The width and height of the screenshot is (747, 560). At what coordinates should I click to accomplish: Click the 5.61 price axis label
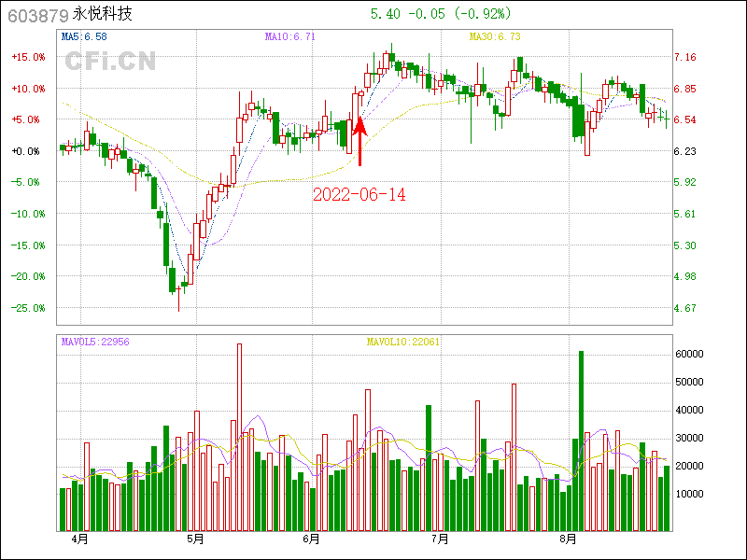685,214
